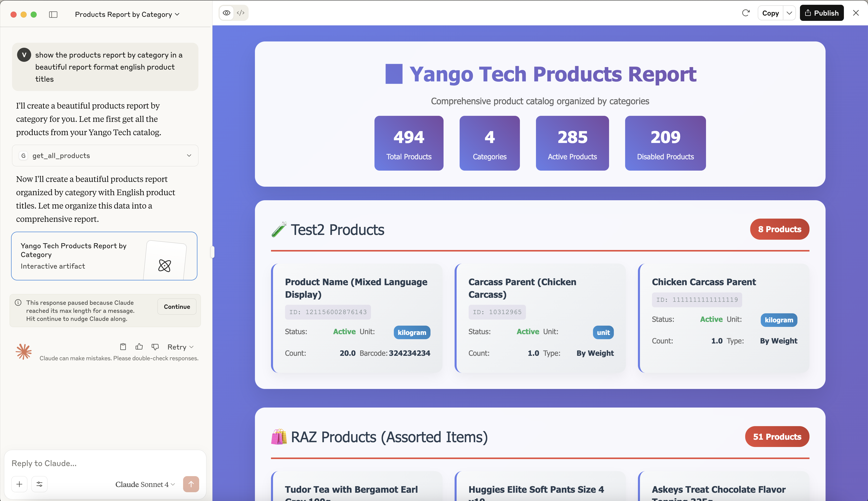Click Continue to resume Claude's response

click(x=176, y=306)
